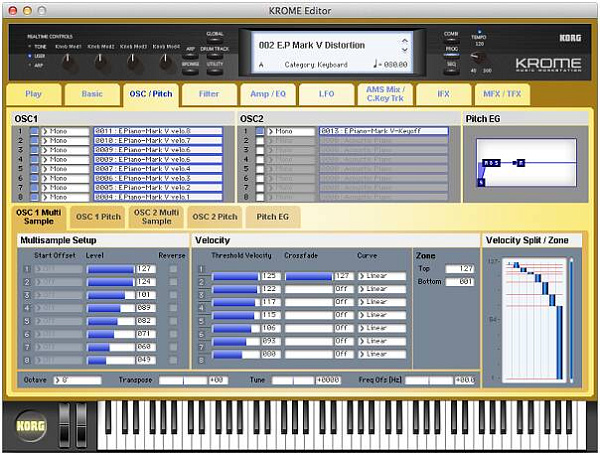Click the round KORG logo button
The image size is (600, 455).
tap(30, 426)
